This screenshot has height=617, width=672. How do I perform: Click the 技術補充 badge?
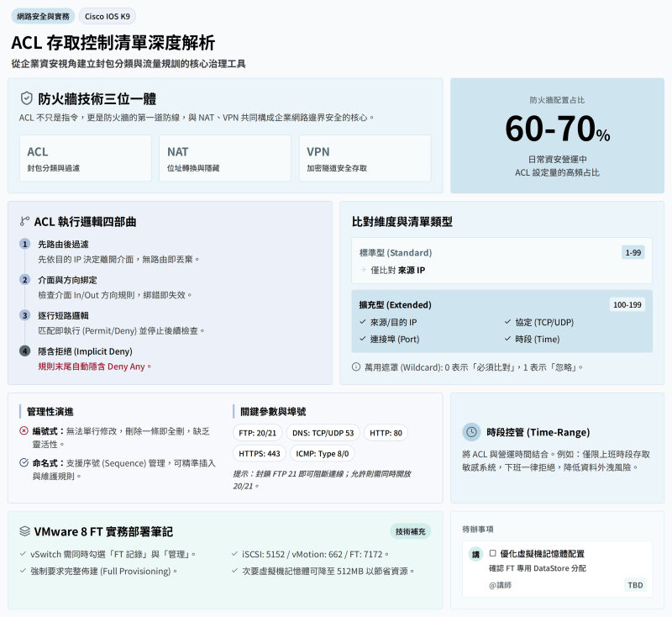coord(410,531)
